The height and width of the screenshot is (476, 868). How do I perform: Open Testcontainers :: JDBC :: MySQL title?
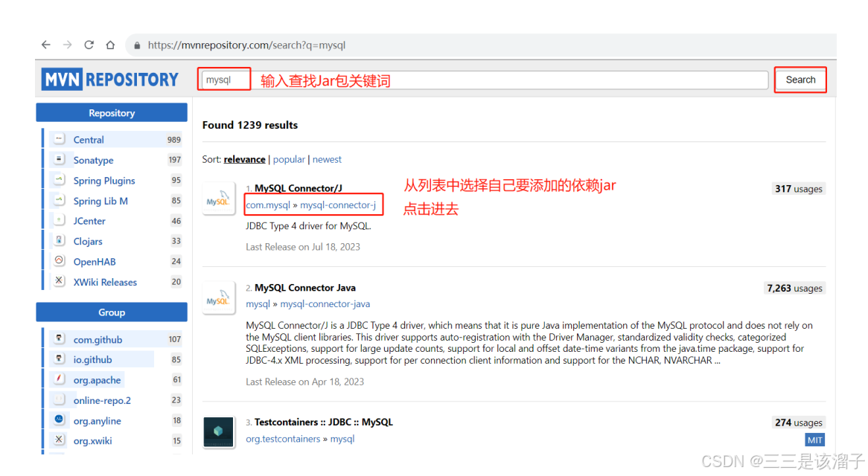click(x=324, y=422)
